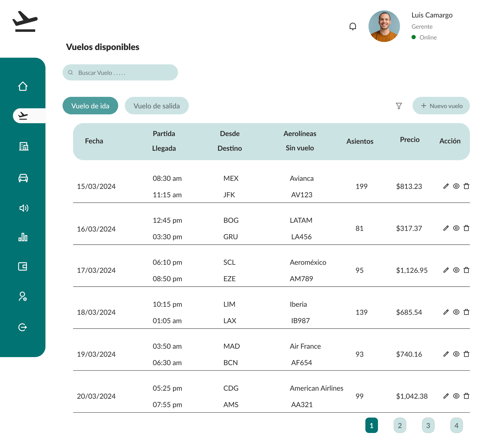
Task: Select the Vuelo de ida tab
Action: 90,106
